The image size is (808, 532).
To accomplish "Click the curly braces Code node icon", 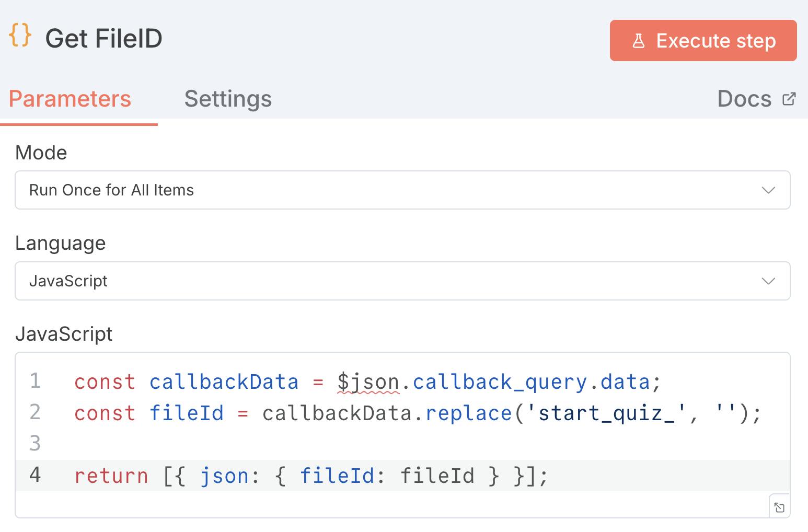I will [x=20, y=37].
